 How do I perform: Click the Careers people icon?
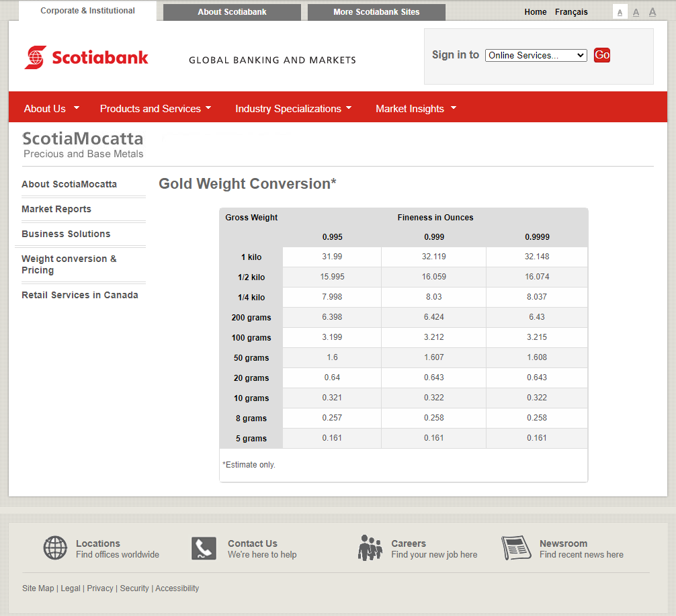click(370, 548)
